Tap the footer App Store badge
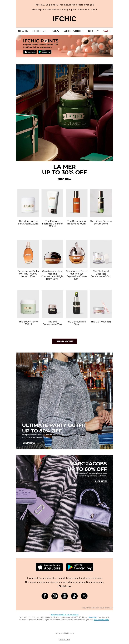This screenshot has width=129, height=644. pyautogui.click(x=49, y=567)
